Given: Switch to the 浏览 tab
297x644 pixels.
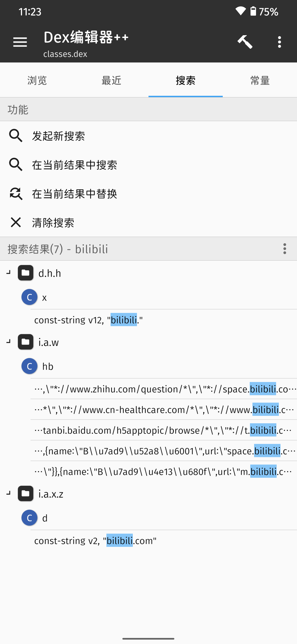Looking at the screenshot, I should click(37, 80).
